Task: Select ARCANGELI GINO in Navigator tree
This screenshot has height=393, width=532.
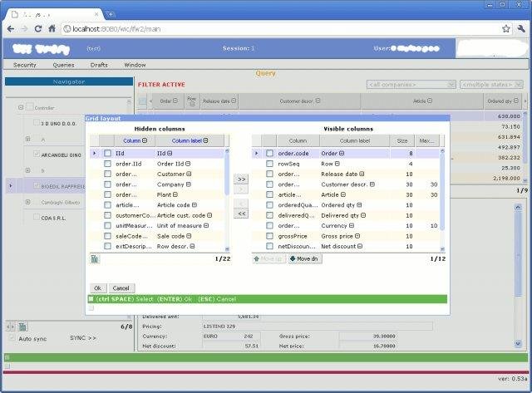Action: pyautogui.click(x=61, y=155)
